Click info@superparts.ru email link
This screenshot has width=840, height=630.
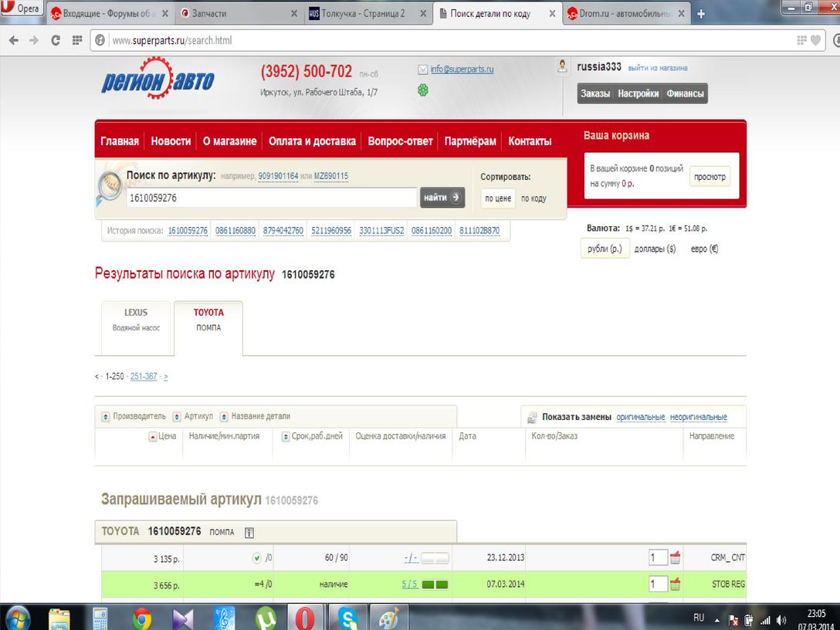click(x=462, y=69)
